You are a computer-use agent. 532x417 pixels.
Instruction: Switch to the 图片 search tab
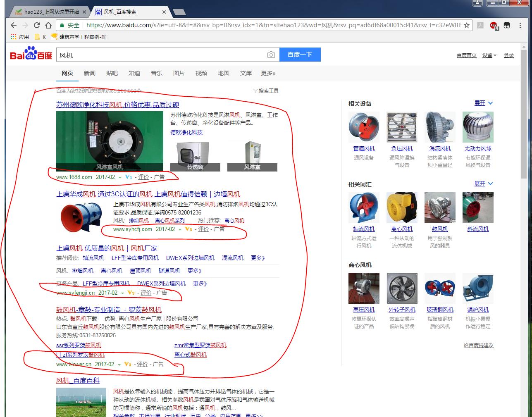click(179, 73)
